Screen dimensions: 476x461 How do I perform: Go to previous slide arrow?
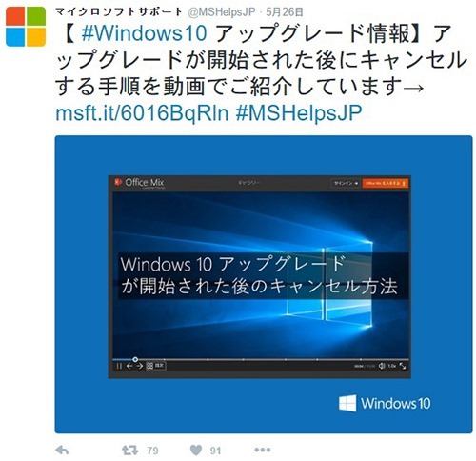pyautogui.click(x=129, y=366)
